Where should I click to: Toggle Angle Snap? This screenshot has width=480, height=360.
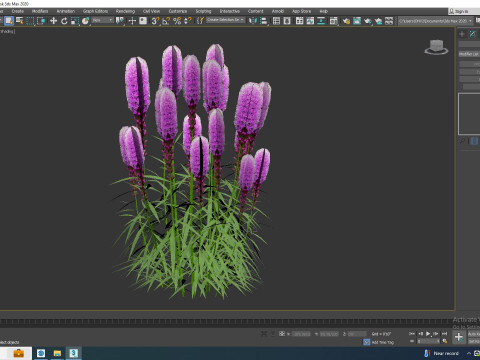[x=166, y=21]
